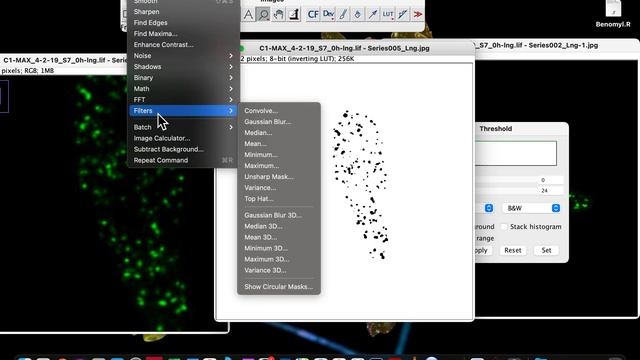This screenshot has width=640, height=360.
Task: Toggle the Stack histogram checkbox
Action: [504, 227]
